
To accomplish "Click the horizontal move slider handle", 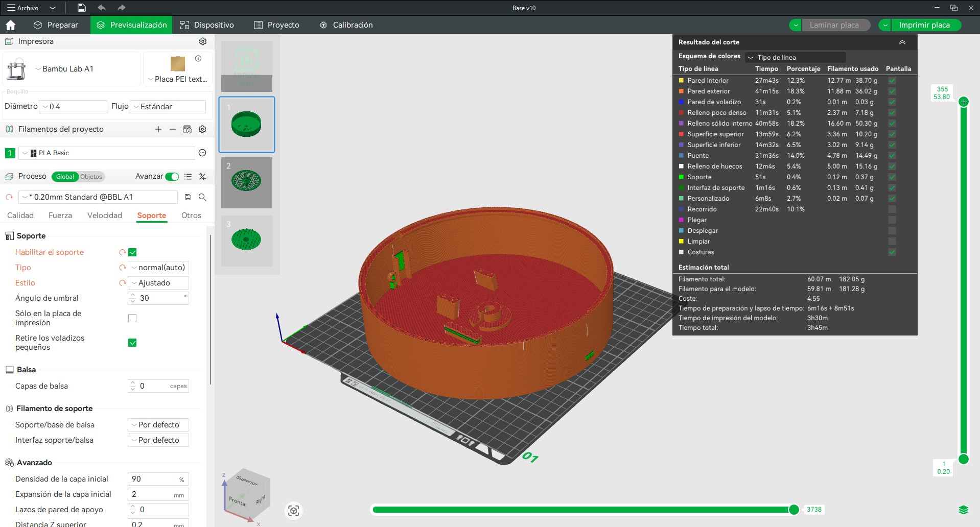I will [x=794, y=510].
